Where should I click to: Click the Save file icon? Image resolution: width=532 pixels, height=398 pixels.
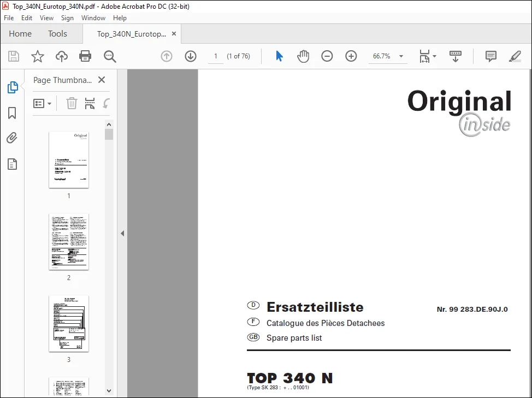point(14,56)
